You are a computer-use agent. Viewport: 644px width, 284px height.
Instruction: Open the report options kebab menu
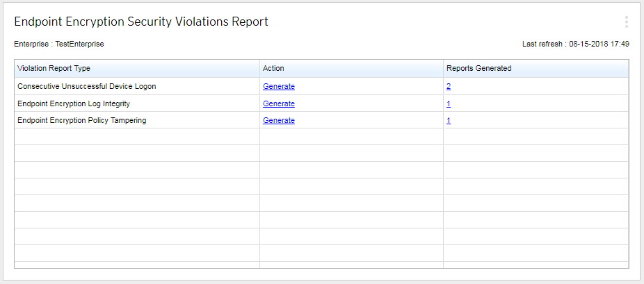626,22
